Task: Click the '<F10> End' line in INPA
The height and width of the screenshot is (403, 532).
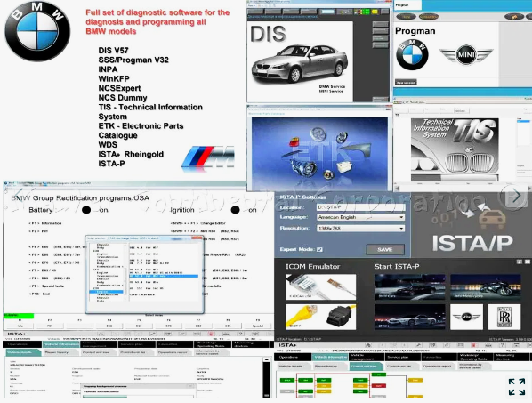Action: click(x=39, y=294)
